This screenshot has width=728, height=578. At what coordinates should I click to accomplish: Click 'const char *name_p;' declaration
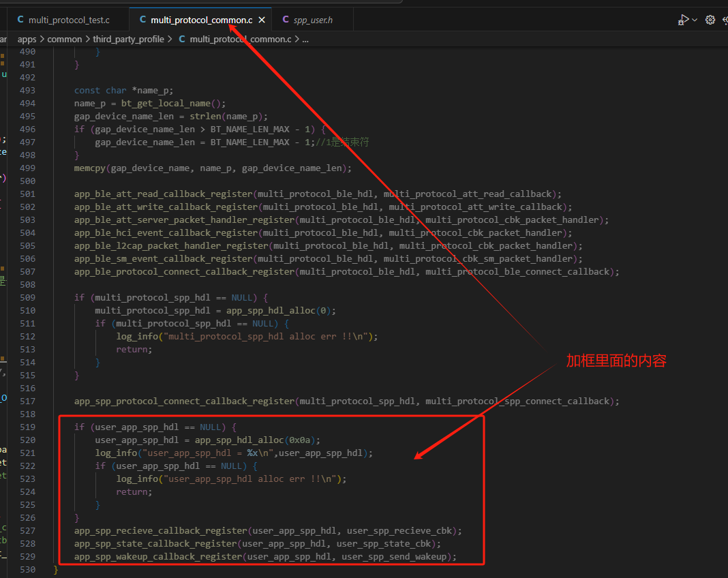click(x=123, y=91)
